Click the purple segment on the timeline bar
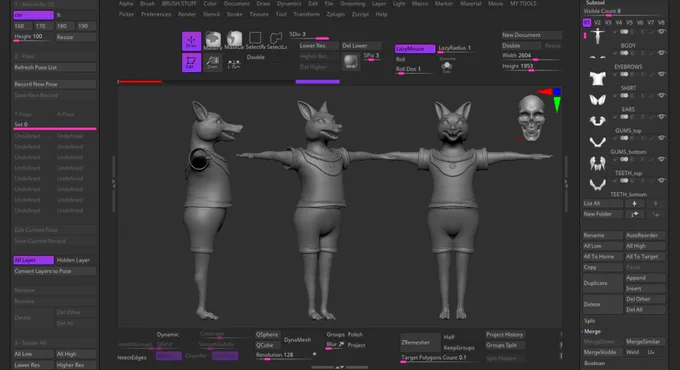This screenshot has width=680, height=370. (317, 82)
